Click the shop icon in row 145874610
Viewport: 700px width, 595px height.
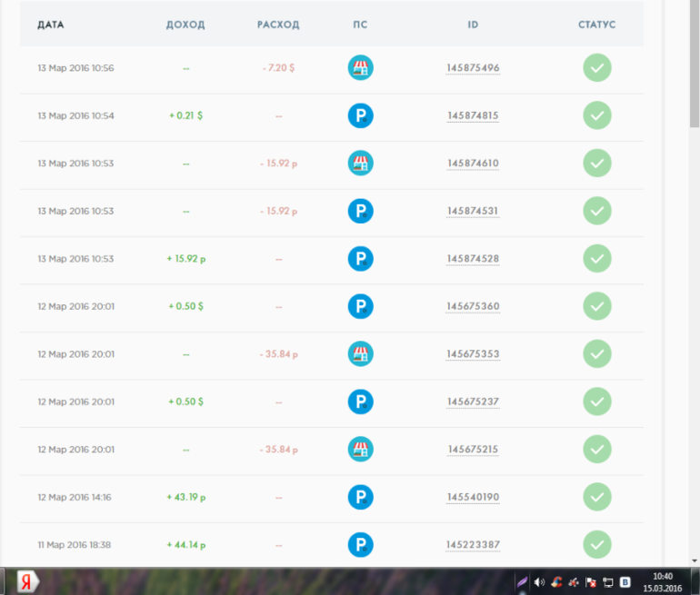(x=361, y=164)
